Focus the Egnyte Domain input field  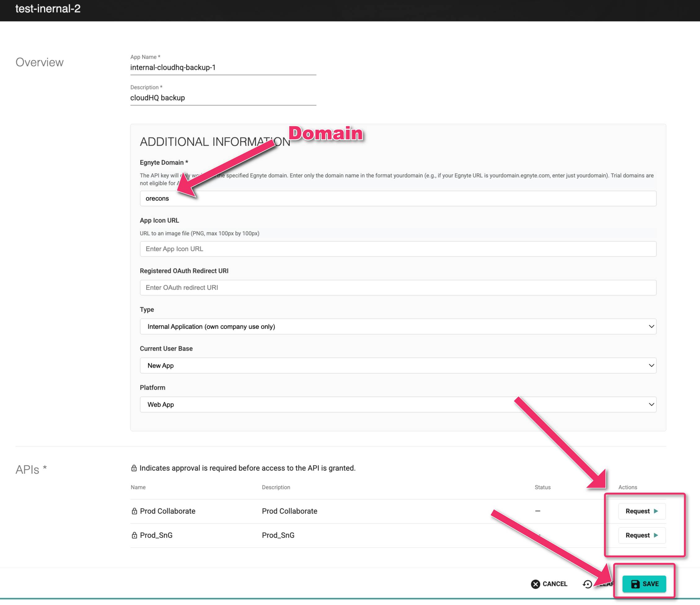click(x=398, y=198)
